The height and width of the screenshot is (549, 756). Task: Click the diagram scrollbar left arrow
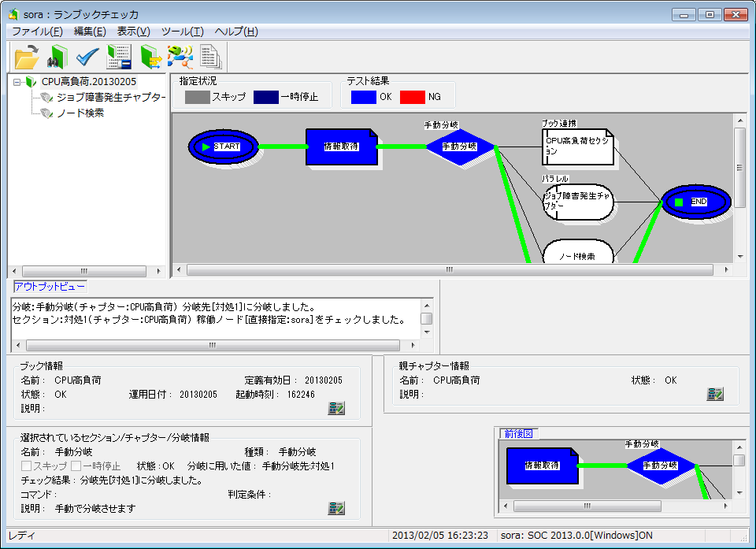click(x=179, y=269)
